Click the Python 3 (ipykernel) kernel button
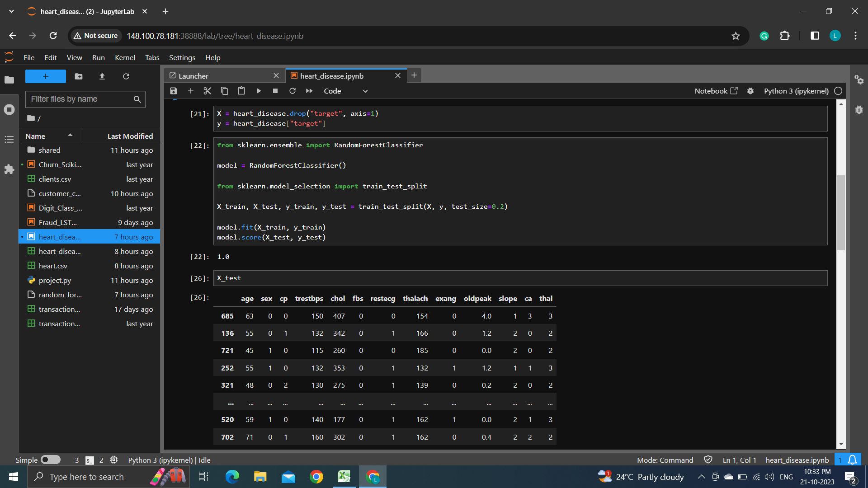Screen dimensions: 868x488 [796, 91]
